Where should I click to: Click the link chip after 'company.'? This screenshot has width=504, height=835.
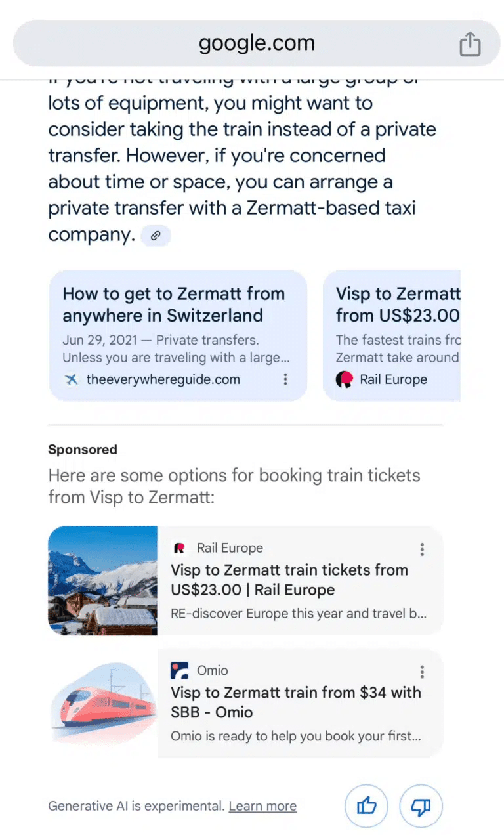156,236
